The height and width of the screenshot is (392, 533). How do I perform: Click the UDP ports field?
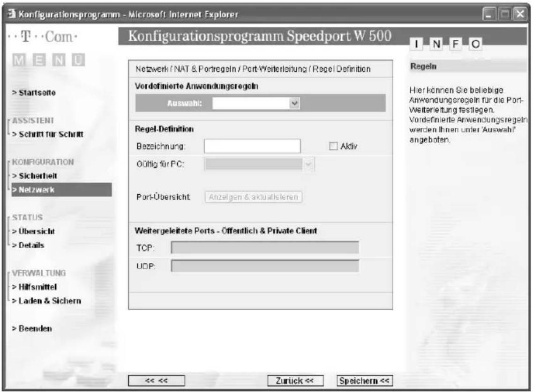265,266
